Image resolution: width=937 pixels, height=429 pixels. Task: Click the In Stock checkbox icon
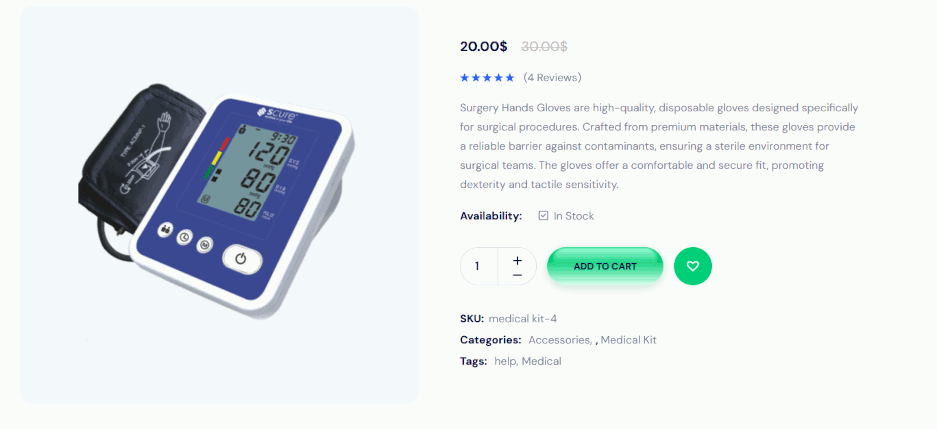(x=543, y=215)
